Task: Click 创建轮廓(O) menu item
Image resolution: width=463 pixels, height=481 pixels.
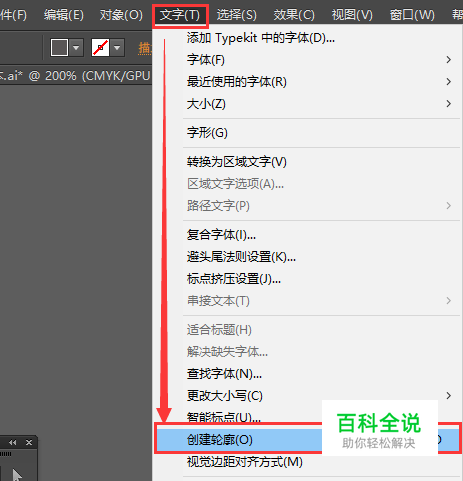Action: click(x=308, y=440)
